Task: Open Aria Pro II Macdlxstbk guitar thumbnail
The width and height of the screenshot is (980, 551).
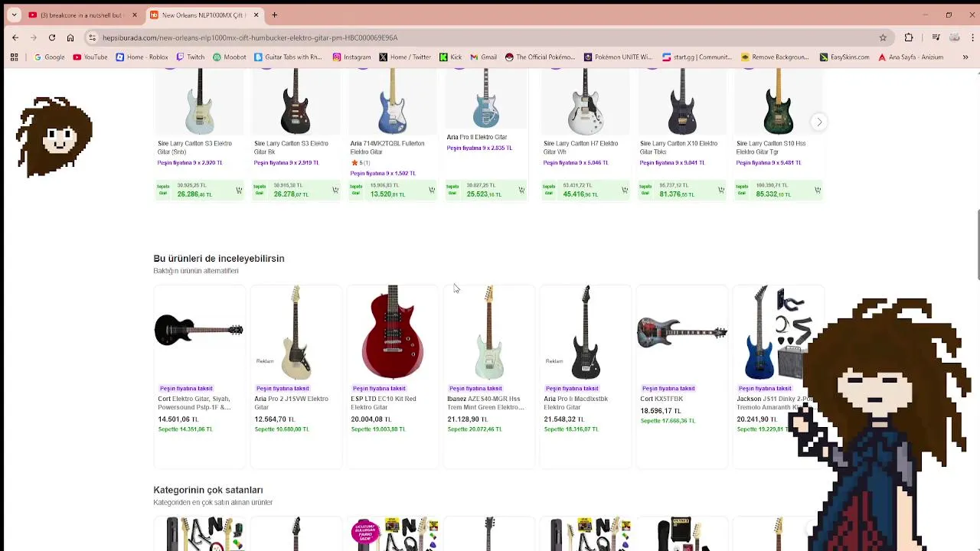Action: (x=585, y=333)
